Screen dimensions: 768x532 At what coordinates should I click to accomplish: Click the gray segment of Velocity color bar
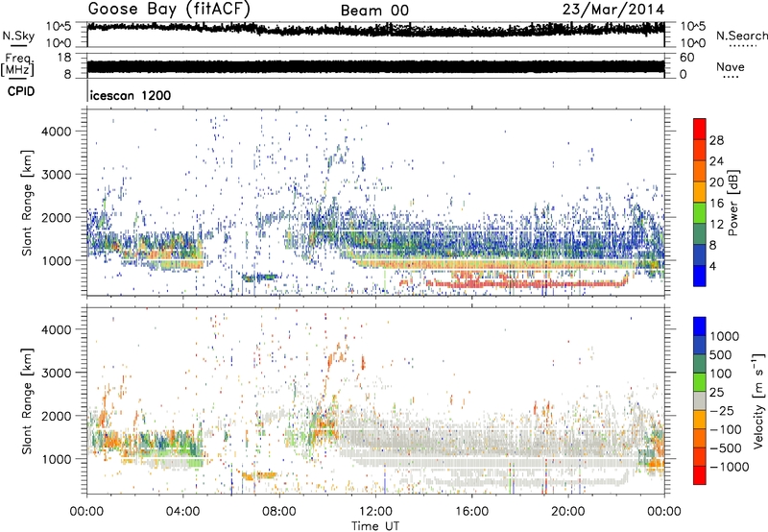tap(700, 401)
